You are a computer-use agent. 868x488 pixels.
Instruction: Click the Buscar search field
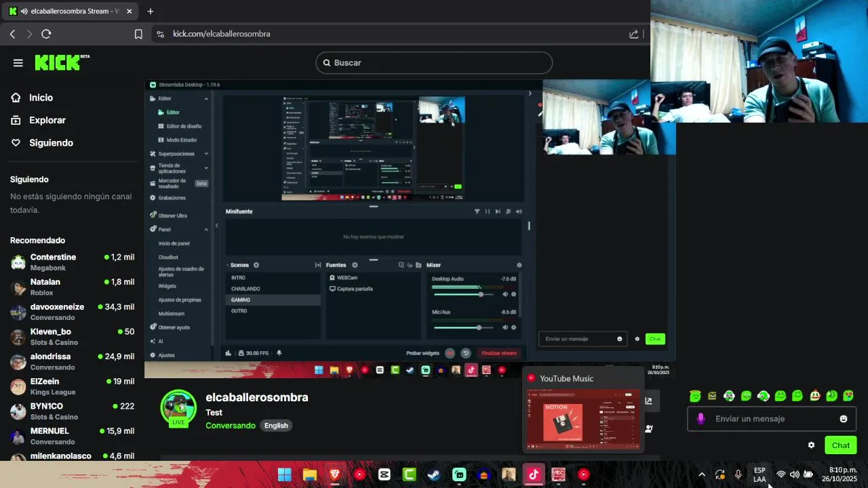(434, 63)
